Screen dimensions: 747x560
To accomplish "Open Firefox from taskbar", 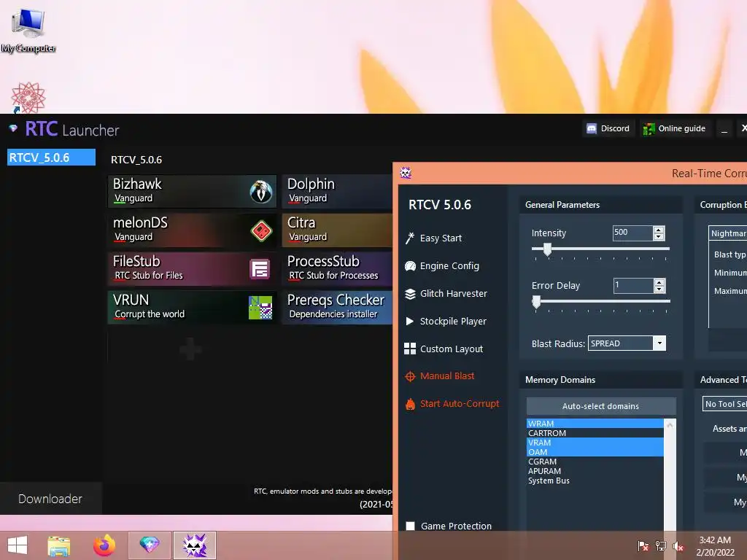I will [104, 545].
